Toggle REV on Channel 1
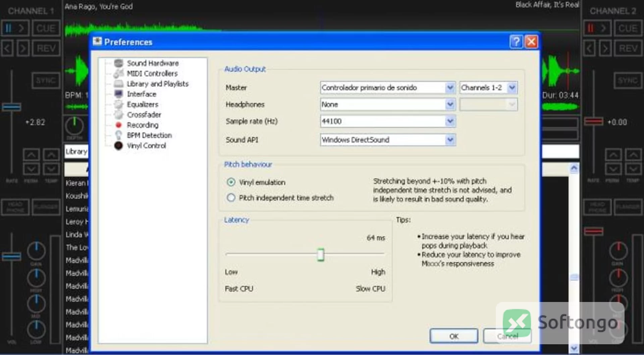 point(46,48)
